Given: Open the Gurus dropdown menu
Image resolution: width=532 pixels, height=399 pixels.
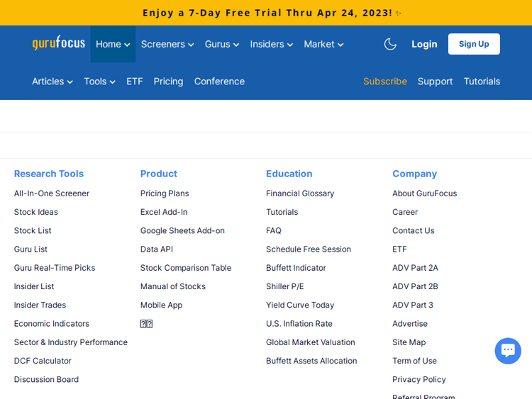Looking at the screenshot, I should (x=221, y=44).
